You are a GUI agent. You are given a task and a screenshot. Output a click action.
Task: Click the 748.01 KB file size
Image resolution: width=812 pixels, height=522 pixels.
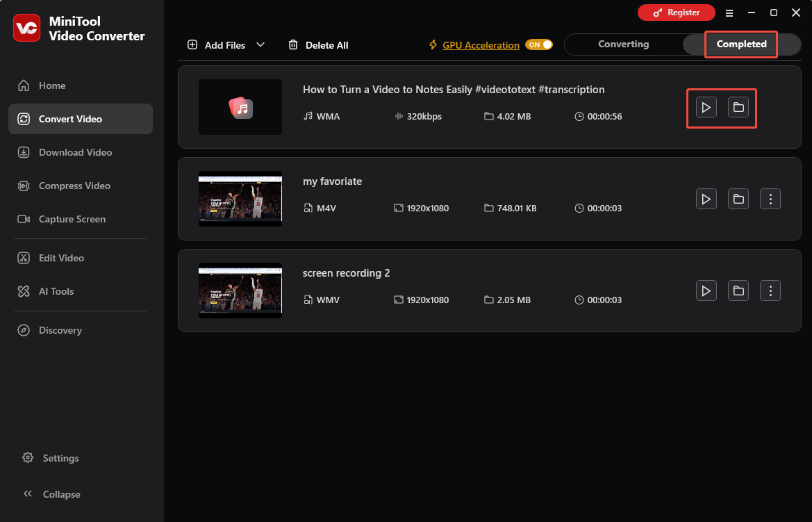(516, 209)
